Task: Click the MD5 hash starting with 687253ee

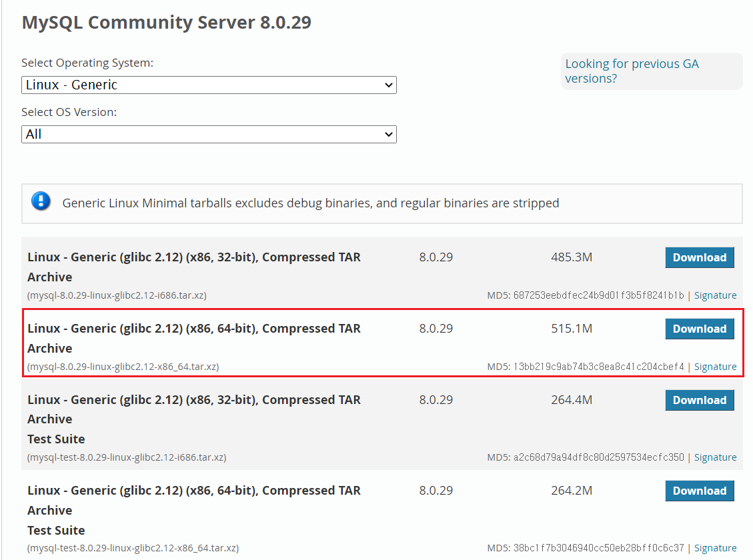Action: click(598, 295)
